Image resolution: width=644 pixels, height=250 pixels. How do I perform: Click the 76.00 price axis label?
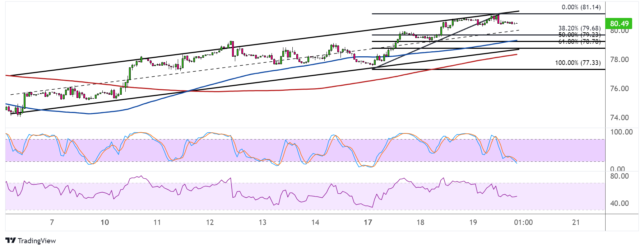click(x=619, y=89)
